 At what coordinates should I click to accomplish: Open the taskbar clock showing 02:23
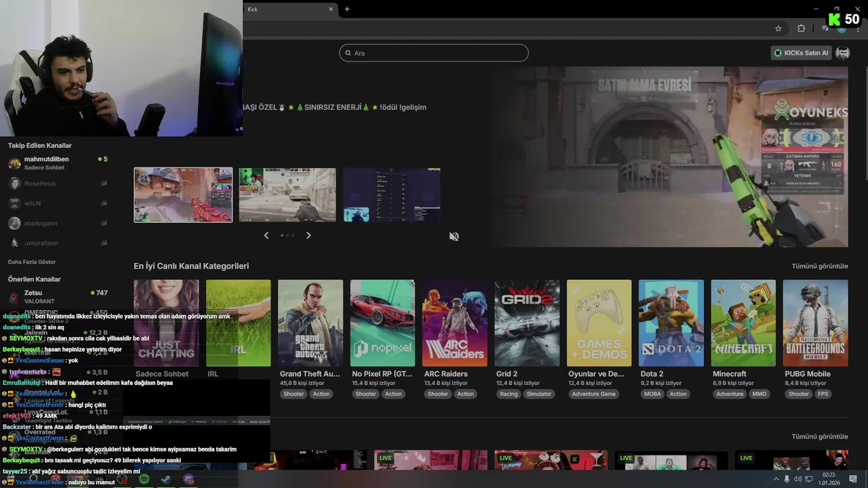(829, 479)
